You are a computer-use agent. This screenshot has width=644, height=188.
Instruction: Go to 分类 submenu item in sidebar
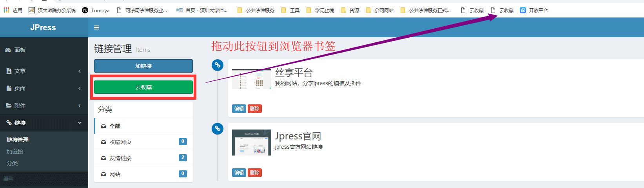point(12,163)
